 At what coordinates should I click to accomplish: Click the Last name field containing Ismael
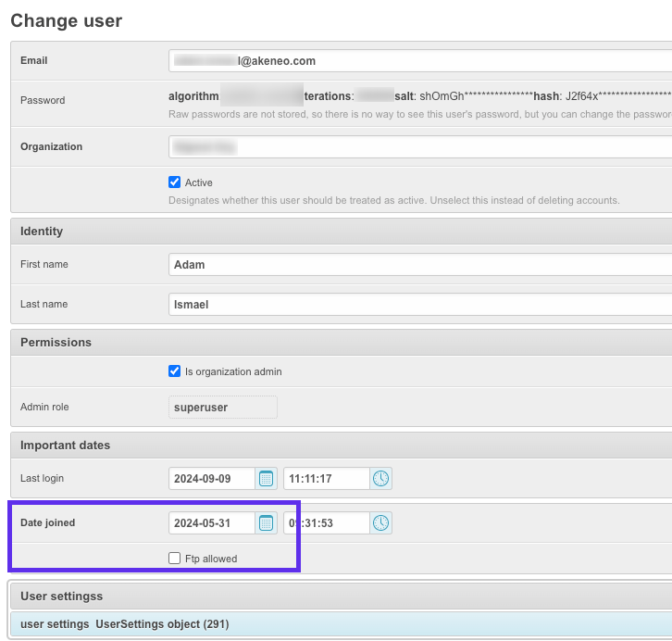click(420, 305)
